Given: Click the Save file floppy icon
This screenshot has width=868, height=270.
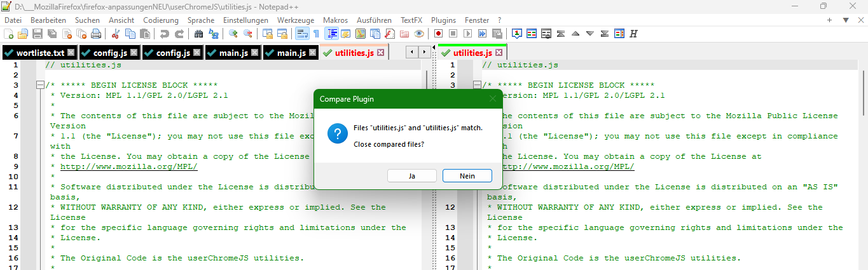Looking at the screenshot, I should pyautogui.click(x=38, y=34).
